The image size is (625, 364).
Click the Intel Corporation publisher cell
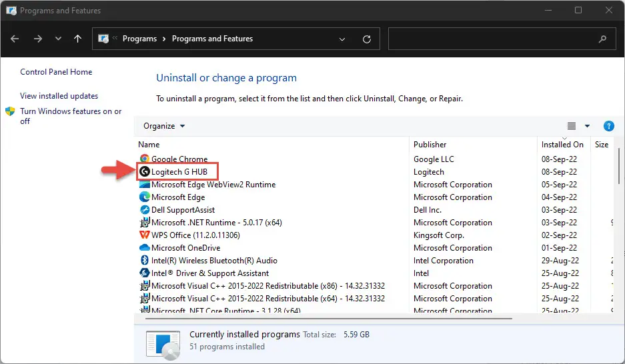tap(444, 261)
